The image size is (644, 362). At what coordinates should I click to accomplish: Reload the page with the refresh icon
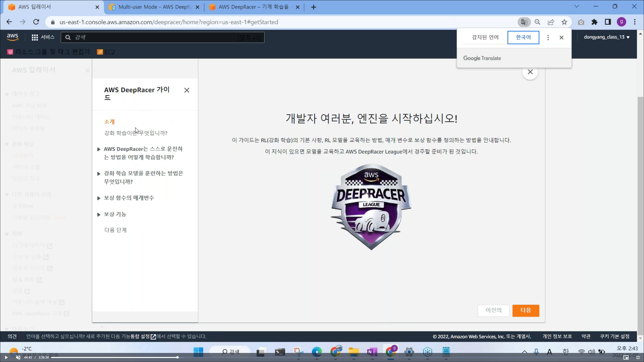36,22
